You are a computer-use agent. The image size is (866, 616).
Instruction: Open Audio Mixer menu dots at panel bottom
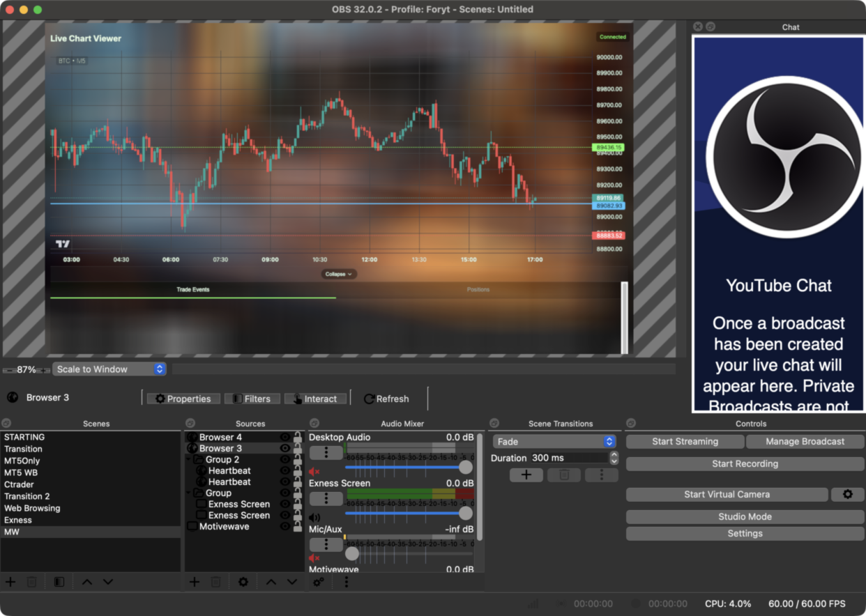[x=346, y=582]
